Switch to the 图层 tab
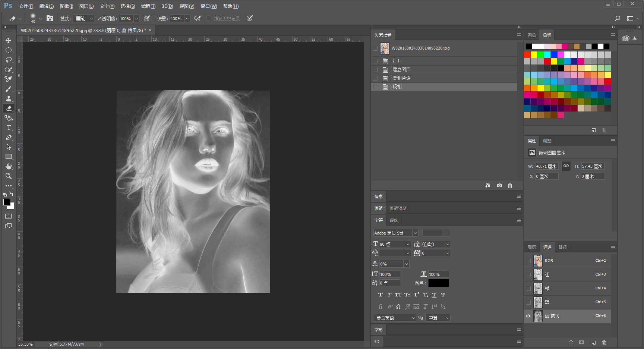 tap(532, 247)
